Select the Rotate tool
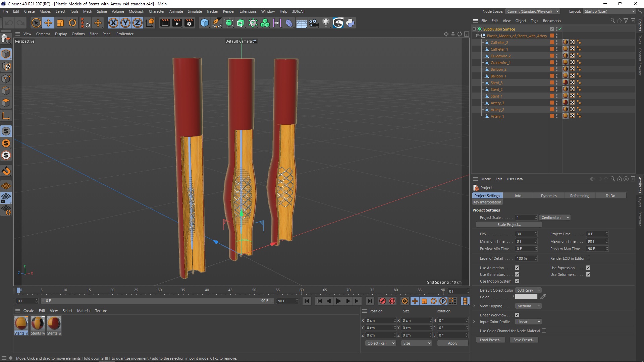Screen dimensions: 644x362 coord(72,23)
